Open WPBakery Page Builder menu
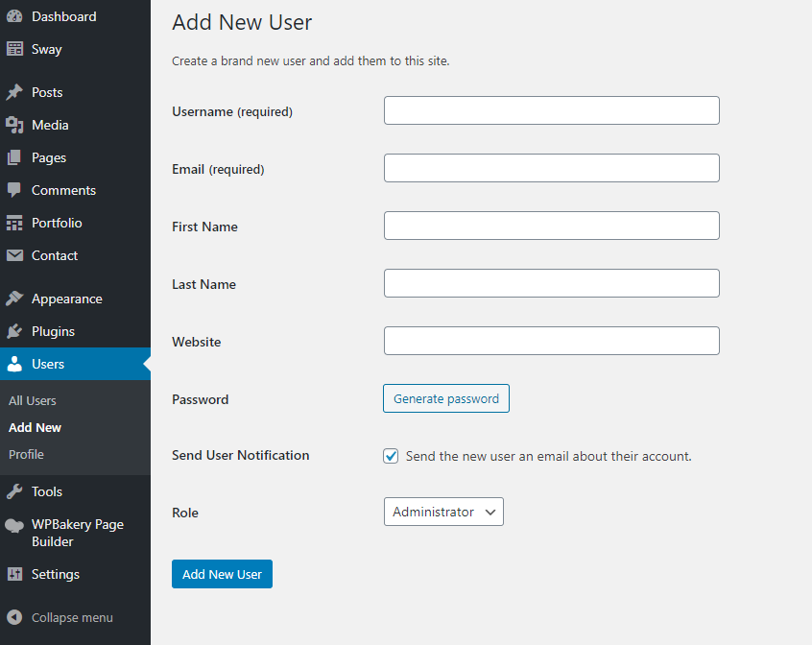This screenshot has height=645, width=812. (x=77, y=533)
